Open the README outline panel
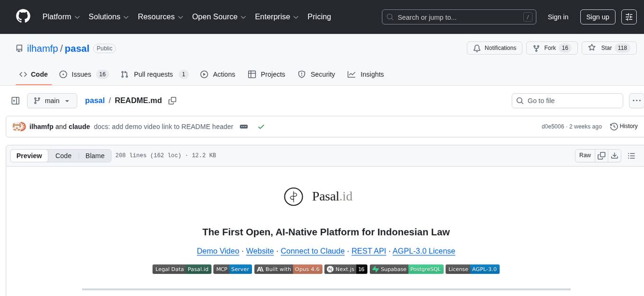The image size is (644, 296). pos(632,155)
